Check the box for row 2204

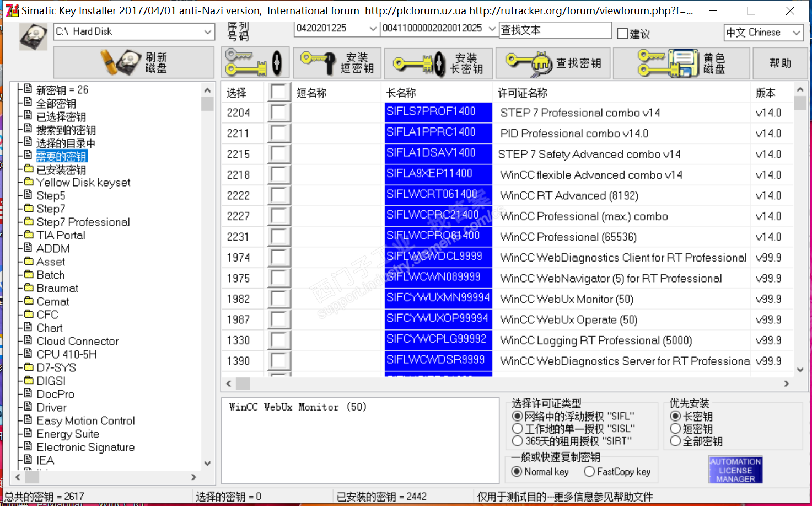coord(279,113)
